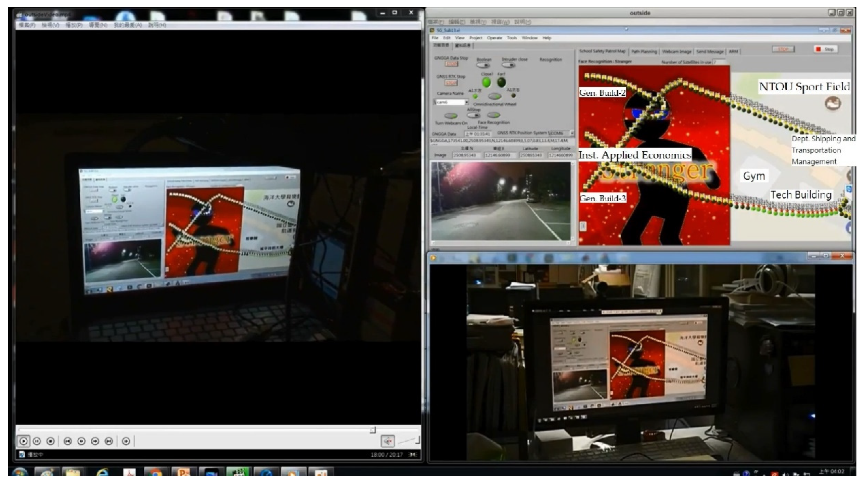Image resolution: width=868 pixels, height=483 pixels.
Task: Click the GNGGA Data Stop button
Action: click(x=451, y=64)
